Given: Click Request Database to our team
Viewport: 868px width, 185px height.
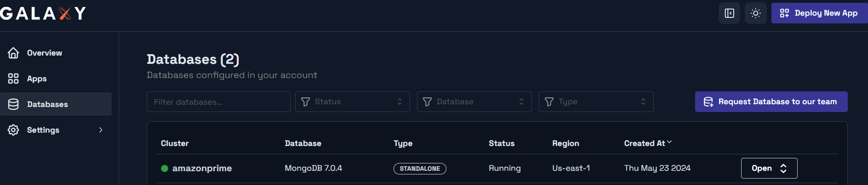Looking at the screenshot, I should click(771, 101).
